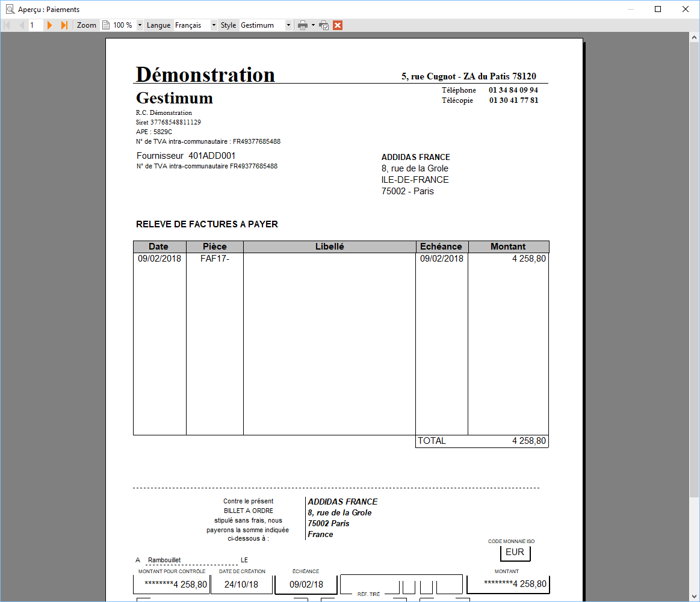Viewport: 700px width, 602px height.
Task: Go to the first page
Action: point(7,25)
